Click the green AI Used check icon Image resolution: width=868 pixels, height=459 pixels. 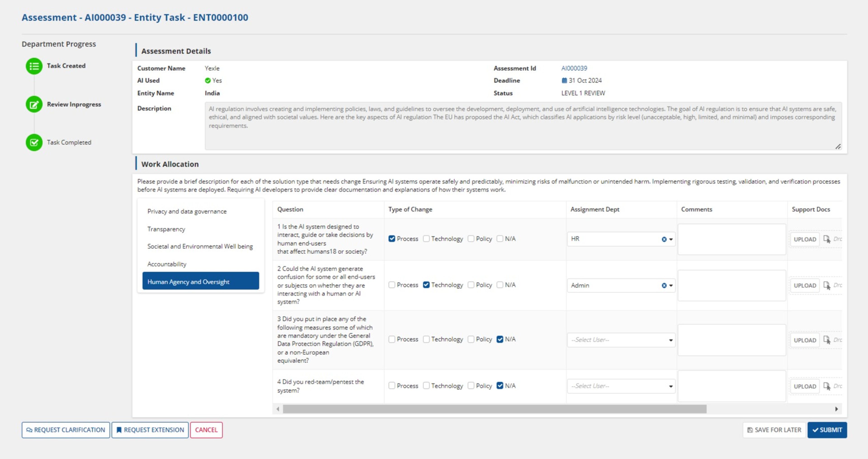coord(208,80)
